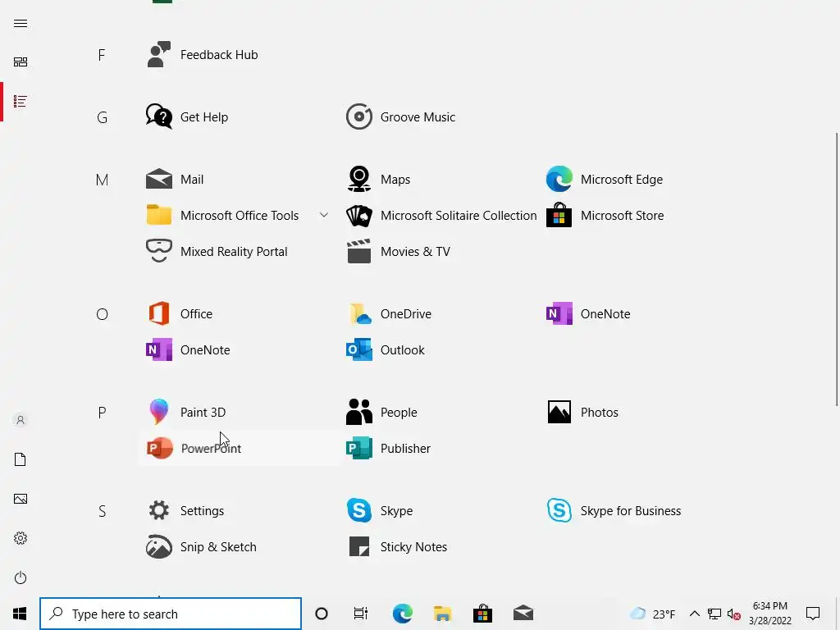Open Sticky Notes icon
This screenshot has height=630, width=840.
point(359,547)
